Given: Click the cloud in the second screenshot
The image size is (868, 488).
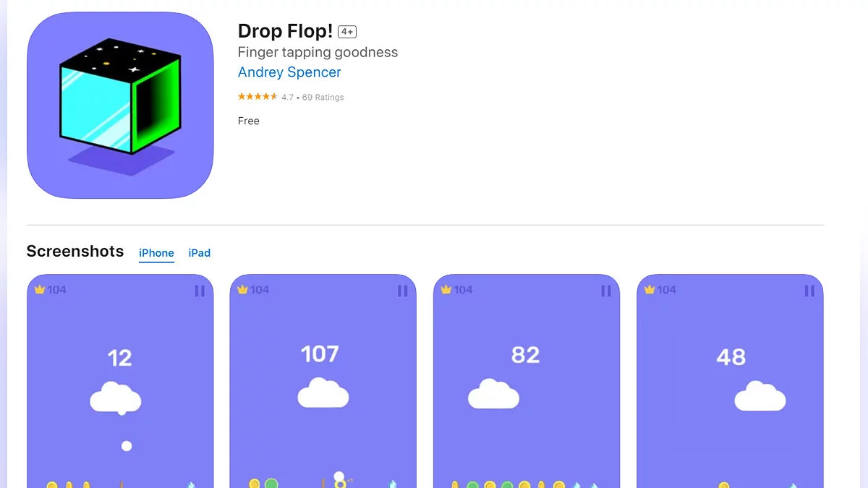Looking at the screenshot, I should coord(323,393).
